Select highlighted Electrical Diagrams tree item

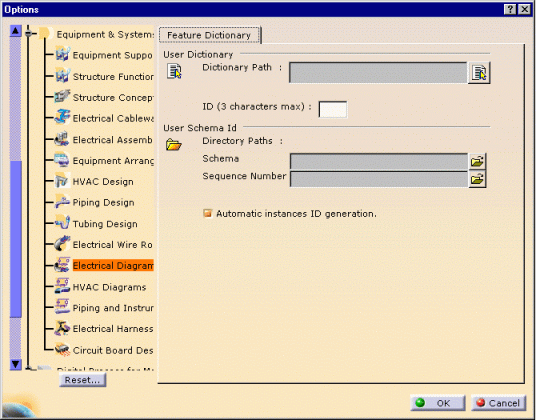pyautogui.click(x=113, y=266)
